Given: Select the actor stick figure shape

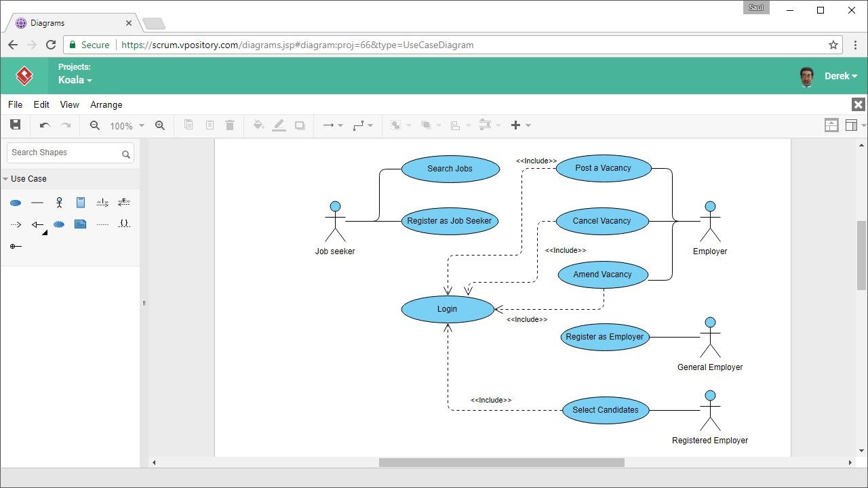Looking at the screenshot, I should click(x=59, y=202).
